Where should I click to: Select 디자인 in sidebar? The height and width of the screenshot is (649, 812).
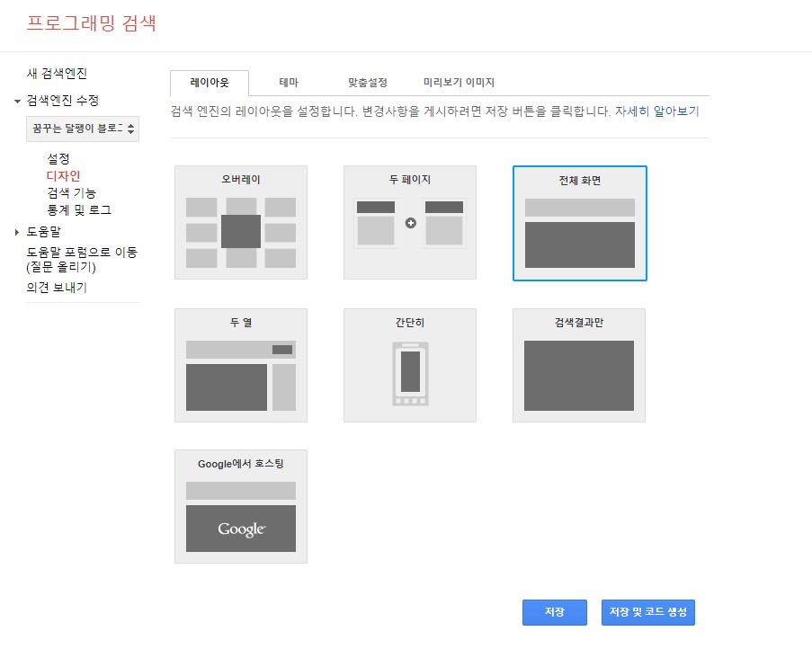click(x=63, y=176)
